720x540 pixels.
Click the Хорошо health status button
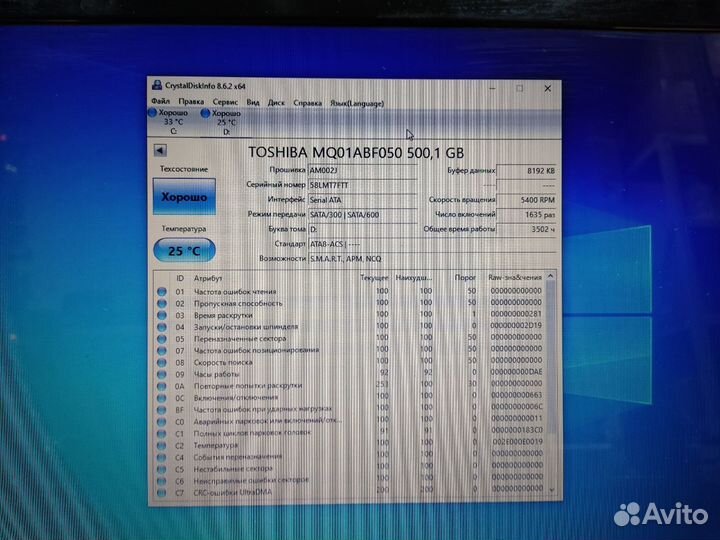(184, 197)
